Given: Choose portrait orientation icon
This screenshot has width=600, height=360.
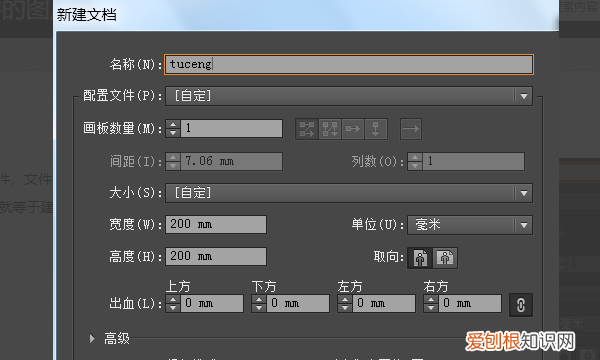Looking at the screenshot, I should coord(420,258).
